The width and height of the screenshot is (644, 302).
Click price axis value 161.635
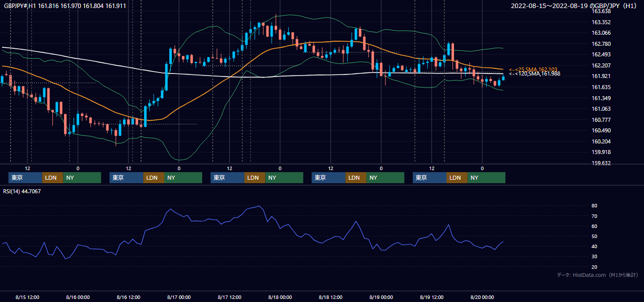click(601, 87)
